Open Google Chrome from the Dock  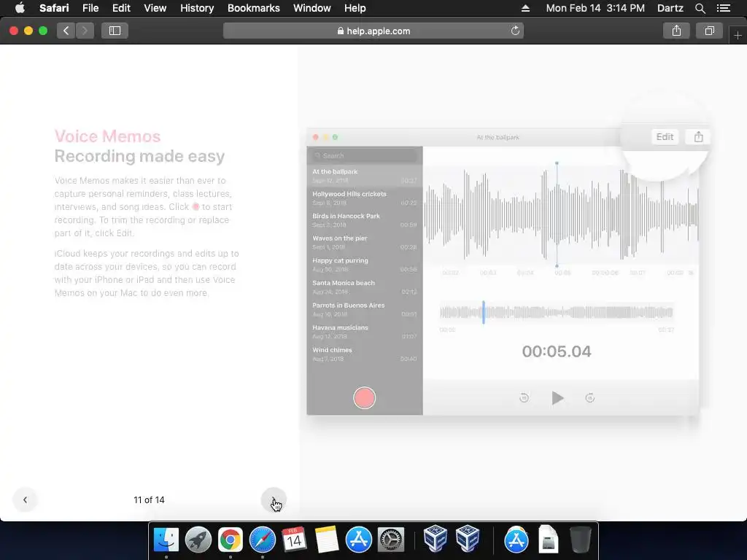pos(230,540)
